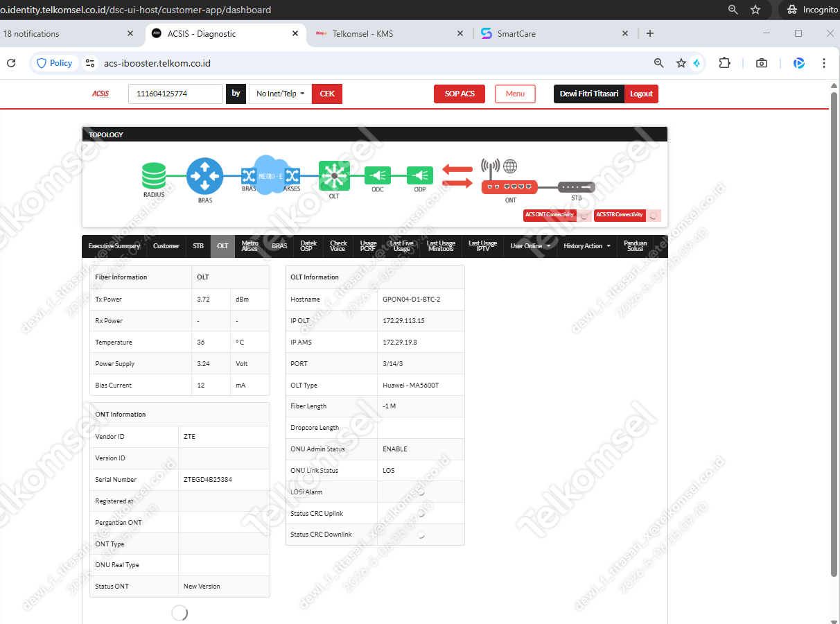The height and width of the screenshot is (624, 840).
Task: Open the Last Usage Minitools tab
Action: pyautogui.click(x=441, y=246)
